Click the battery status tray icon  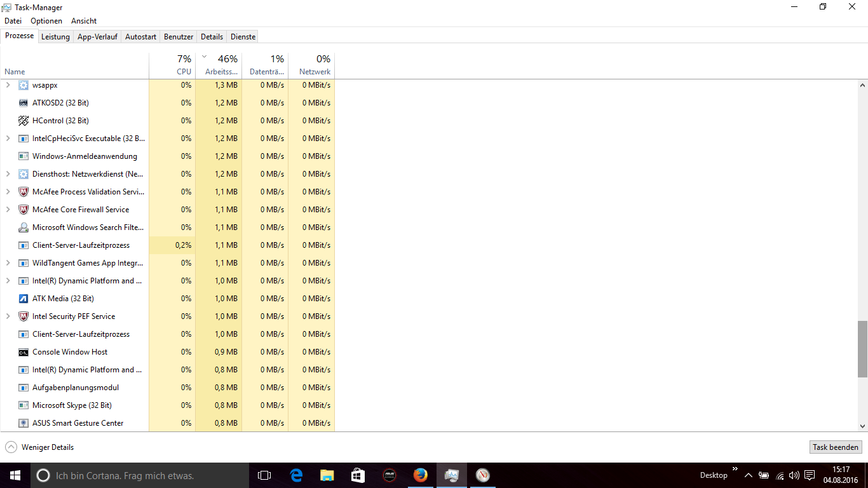click(764, 475)
